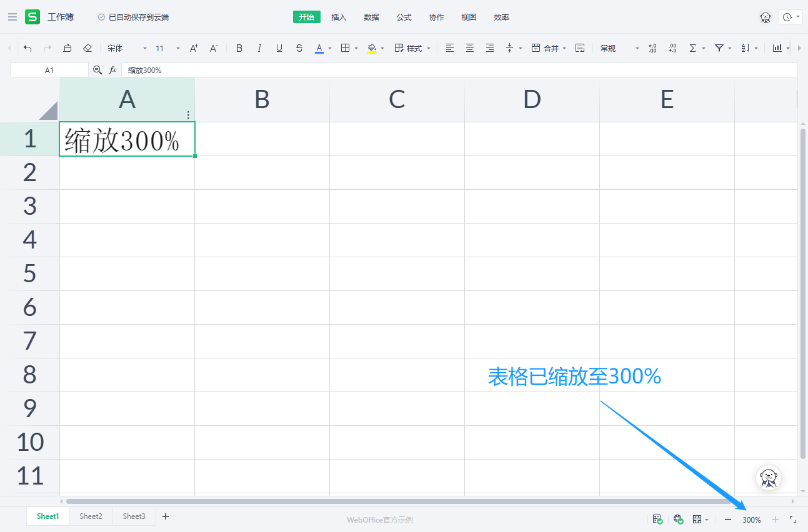
Task: Toggle strikethrough formatting
Action: (x=299, y=48)
